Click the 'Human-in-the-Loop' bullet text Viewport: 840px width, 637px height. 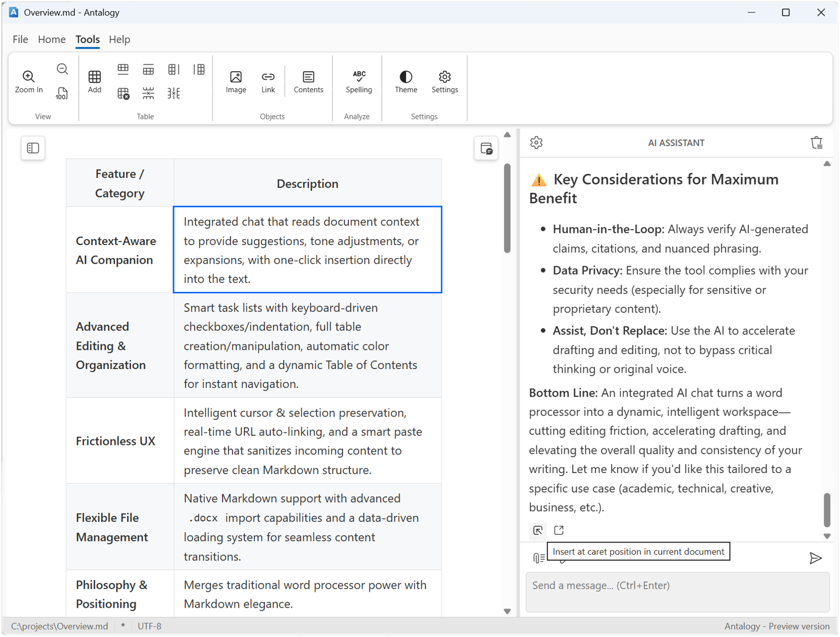[x=680, y=239]
